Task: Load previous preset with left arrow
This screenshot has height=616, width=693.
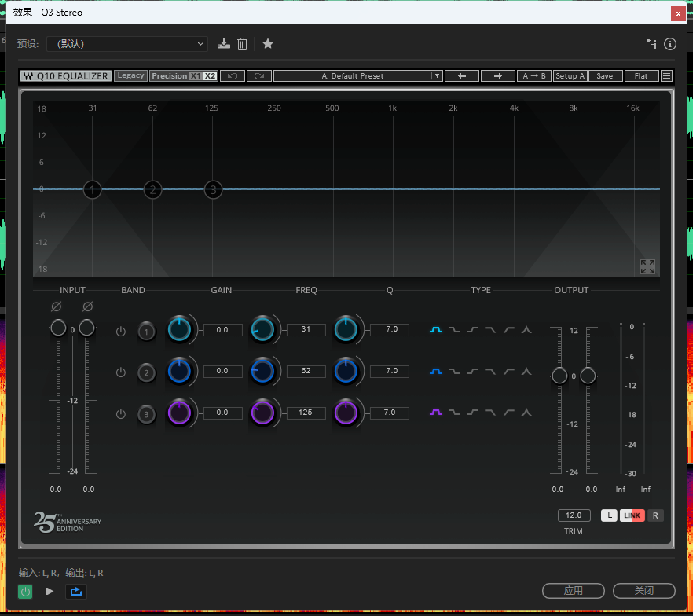Action: [462, 76]
